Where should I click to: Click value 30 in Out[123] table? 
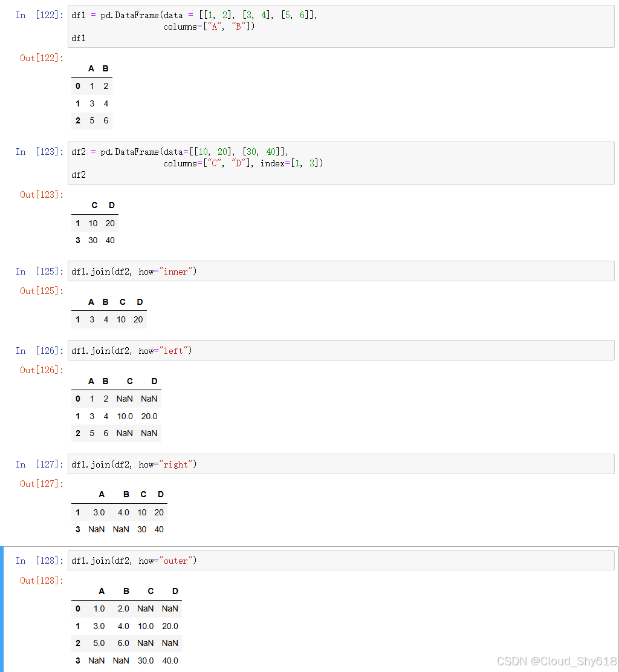coord(93,240)
